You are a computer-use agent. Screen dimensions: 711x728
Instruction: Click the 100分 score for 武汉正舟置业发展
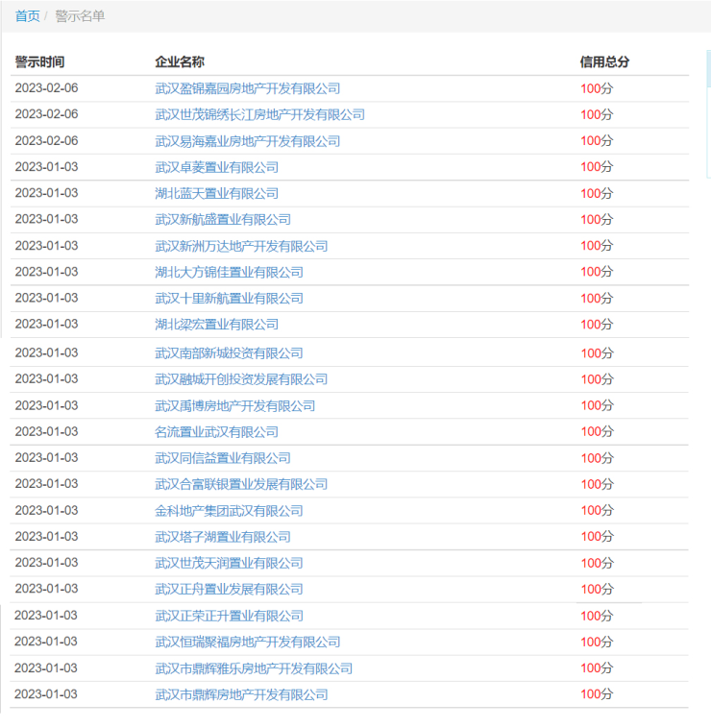click(x=598, y=589)
